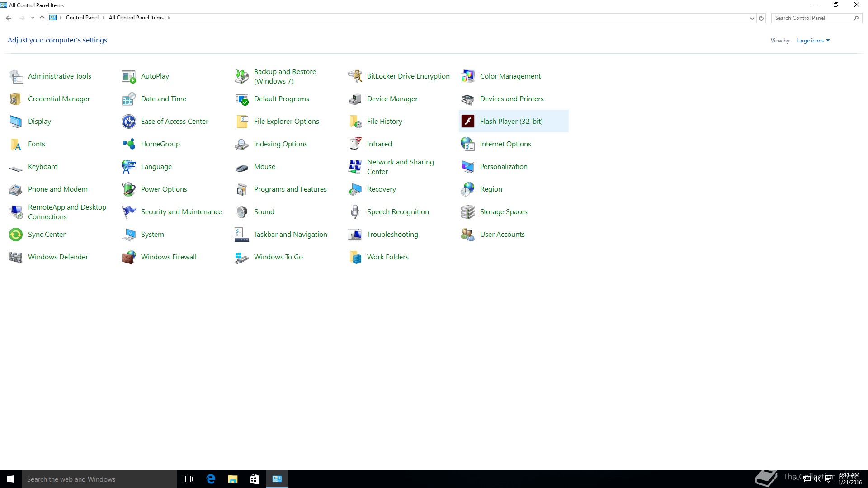868x488 pixels.
Task: Launch AutoPlay settings icon
Action: pos(129,76)
